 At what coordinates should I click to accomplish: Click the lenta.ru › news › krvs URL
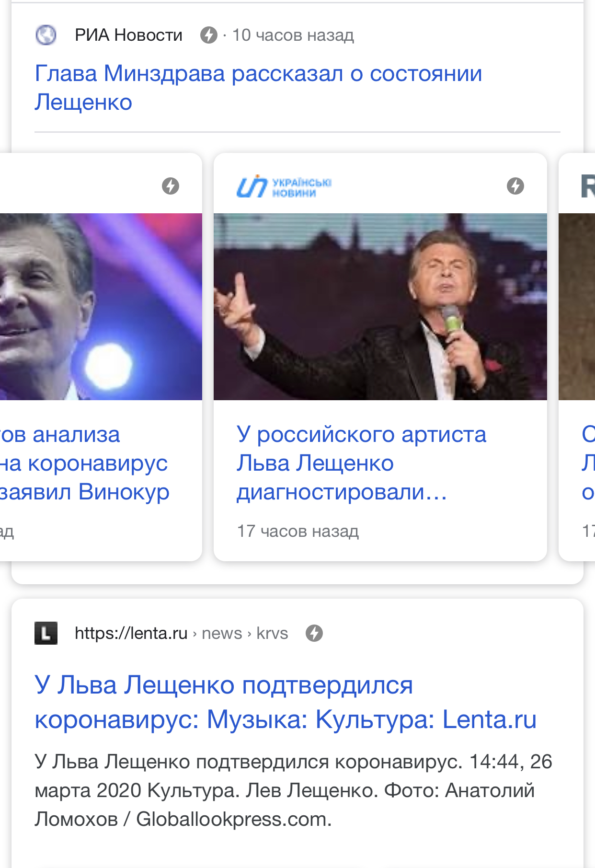(x=181, y=633)
